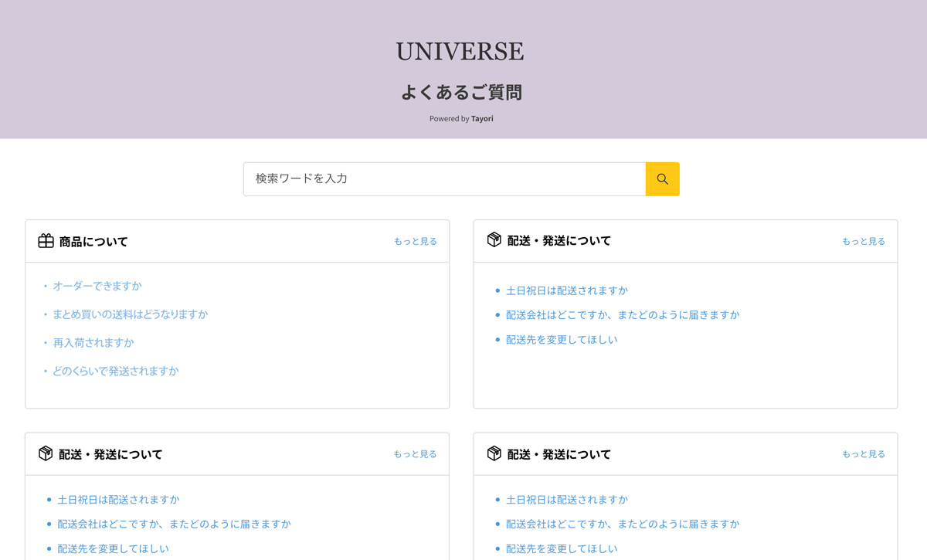Select the 再入荷されますか question
The image size is (927, 560).
coord(93,343)
